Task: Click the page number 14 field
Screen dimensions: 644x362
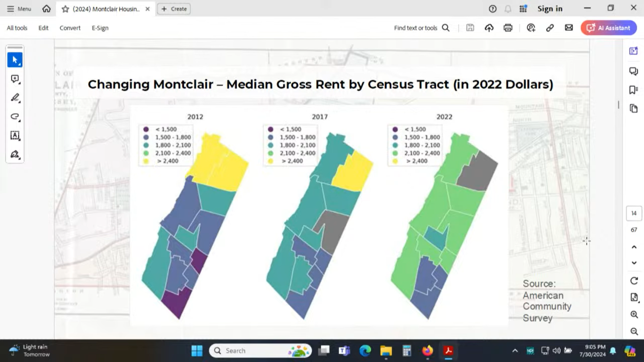Action: [x=634, y=213]
